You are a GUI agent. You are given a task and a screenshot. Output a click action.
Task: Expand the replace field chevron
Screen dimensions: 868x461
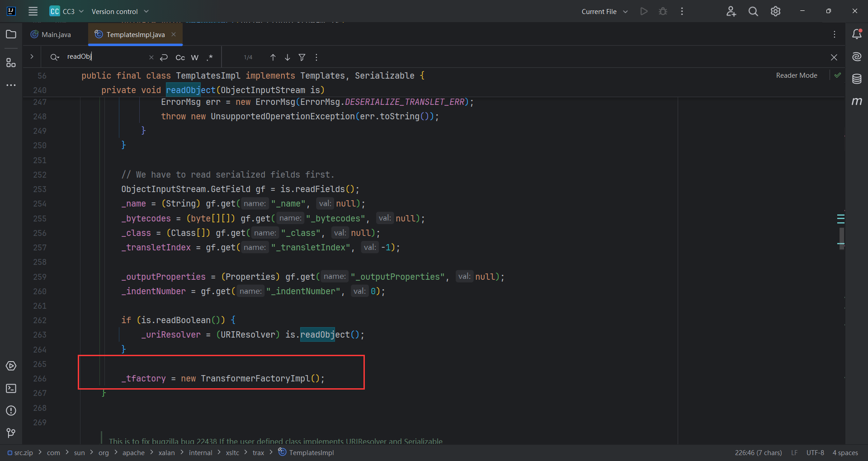32,56
